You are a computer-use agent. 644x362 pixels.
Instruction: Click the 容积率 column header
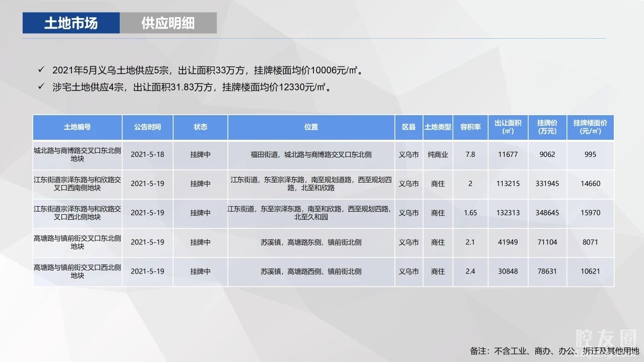(x=470, y=127)
